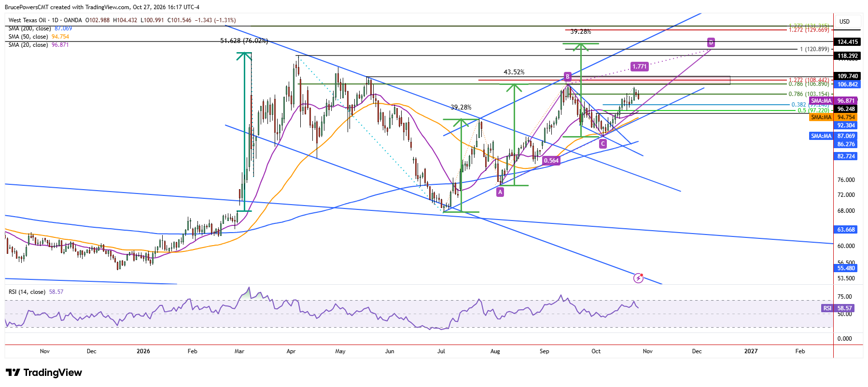
Task: Click the Oct label on time axis
Action: coord(596,351)
